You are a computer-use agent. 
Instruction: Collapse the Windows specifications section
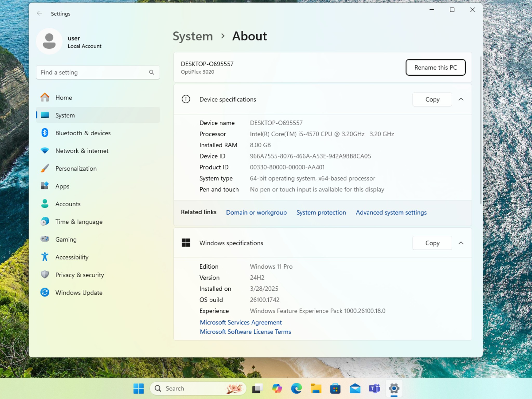point(461,243)
